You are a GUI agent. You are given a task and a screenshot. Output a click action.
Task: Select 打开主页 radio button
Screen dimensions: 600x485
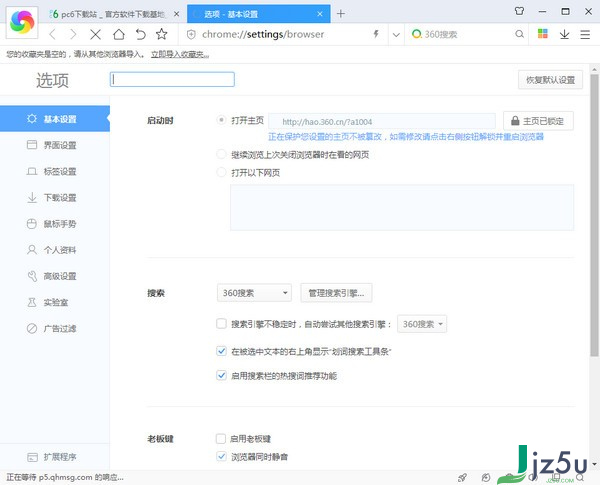[221, 120]
